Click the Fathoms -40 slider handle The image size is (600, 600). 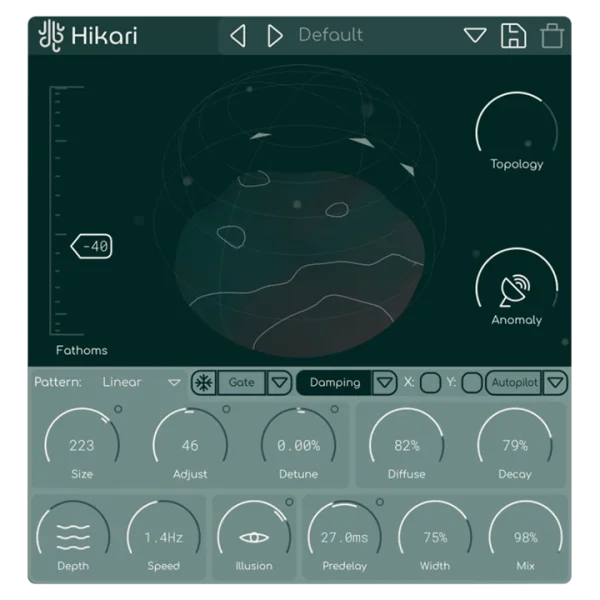pos(91,246)
